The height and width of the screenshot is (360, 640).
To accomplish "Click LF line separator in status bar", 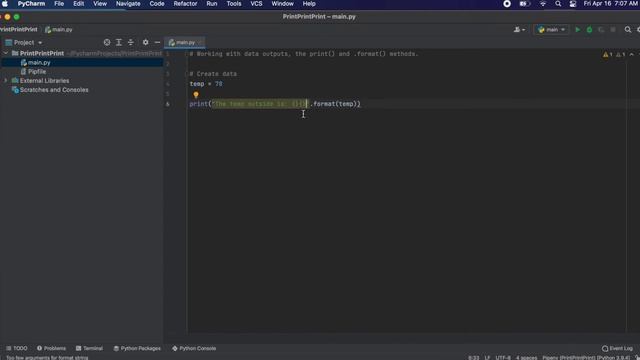I will [x=487, y=358].
